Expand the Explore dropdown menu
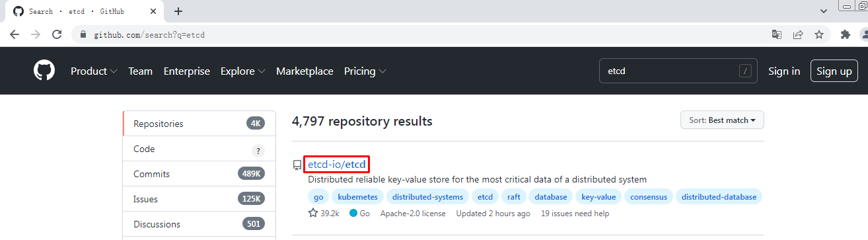The height and width of the screenshot is (240, 868). click(243, 71)
